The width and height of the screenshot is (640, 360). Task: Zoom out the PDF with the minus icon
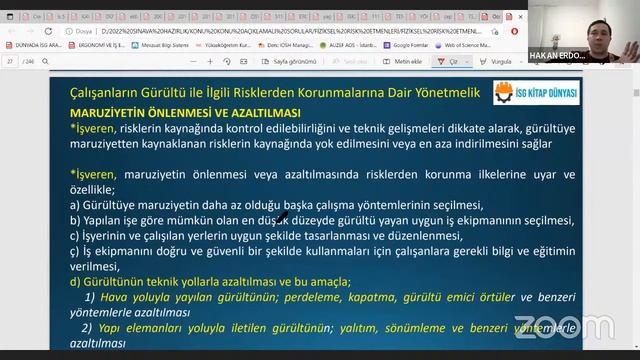point(193,61)
